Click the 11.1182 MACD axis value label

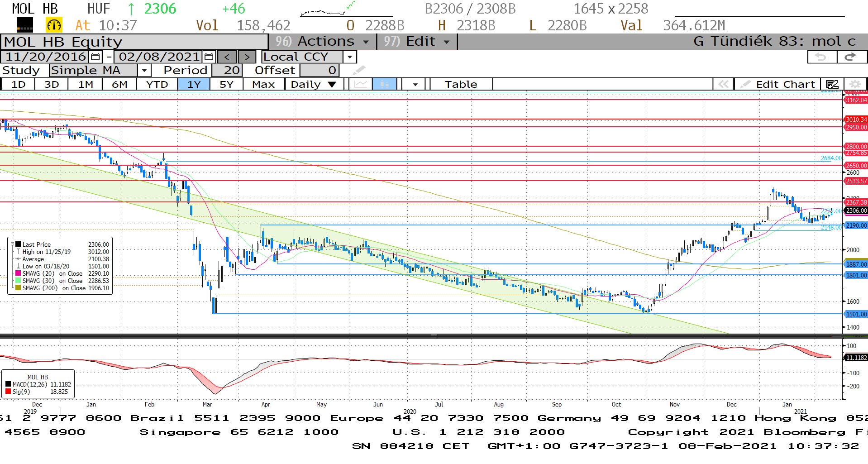click(856, 358)
